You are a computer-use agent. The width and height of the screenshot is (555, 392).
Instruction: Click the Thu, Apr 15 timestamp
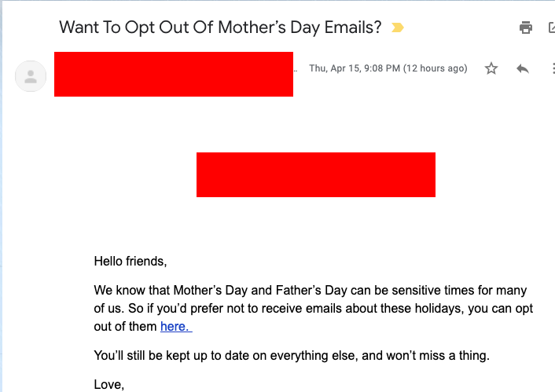[x=354, y=68]
